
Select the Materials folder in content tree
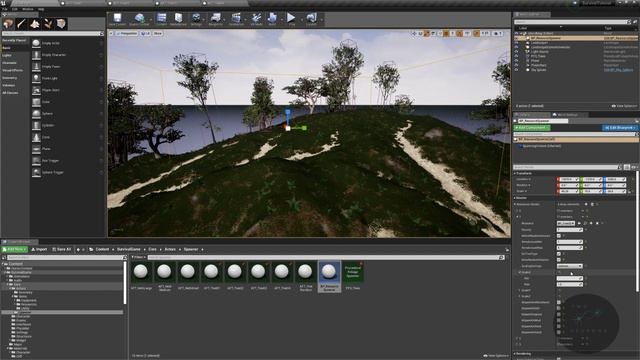(20, 348)
